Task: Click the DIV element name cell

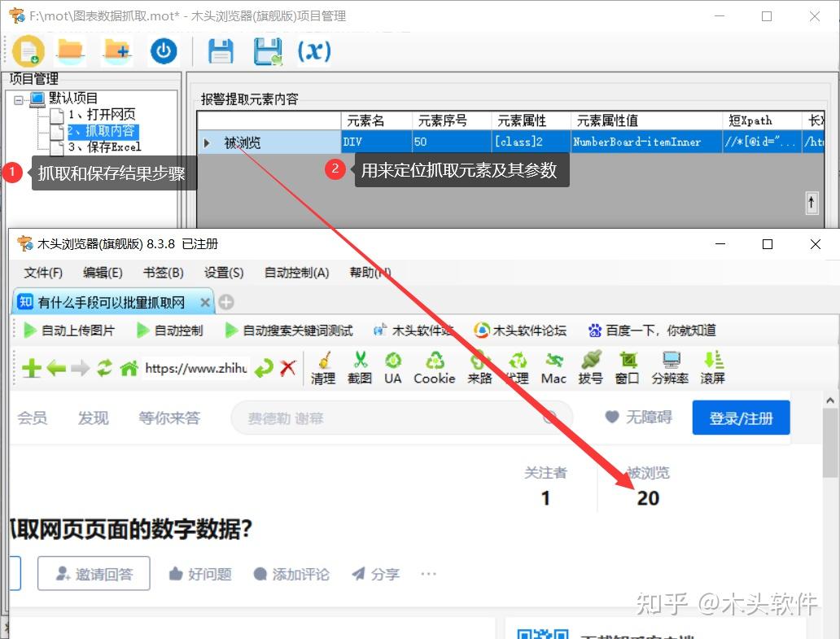Action: point(377,142)
